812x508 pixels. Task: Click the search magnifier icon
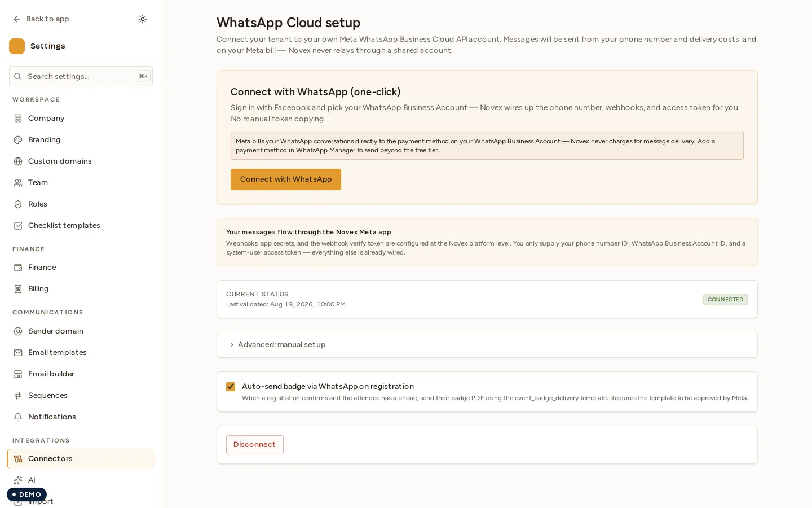point(17,76)
